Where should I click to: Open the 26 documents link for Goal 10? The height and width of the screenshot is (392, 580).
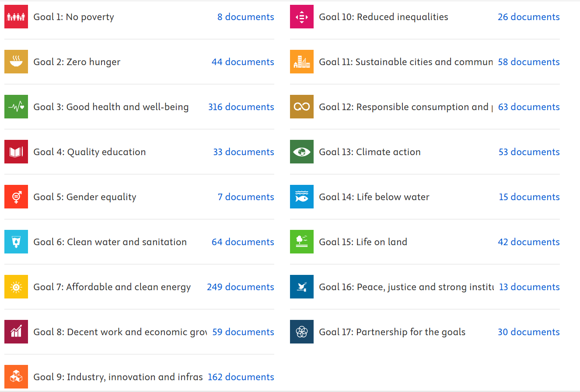pyautogui.click(x=529, y=17)
